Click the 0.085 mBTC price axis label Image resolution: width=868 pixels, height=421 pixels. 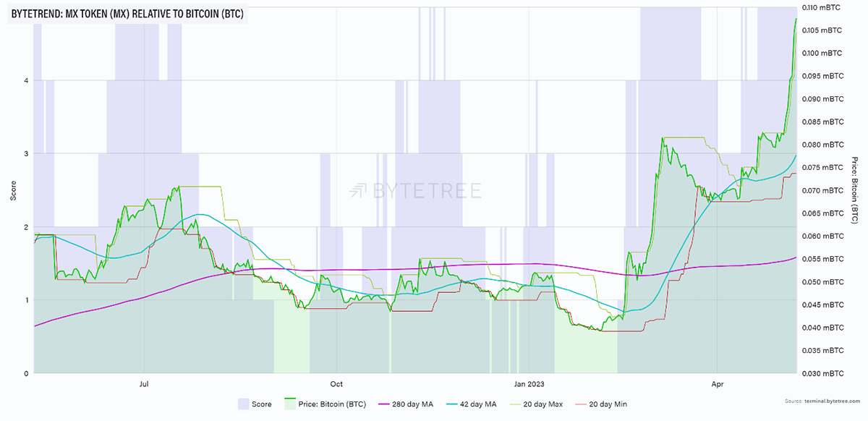[821, 122]
